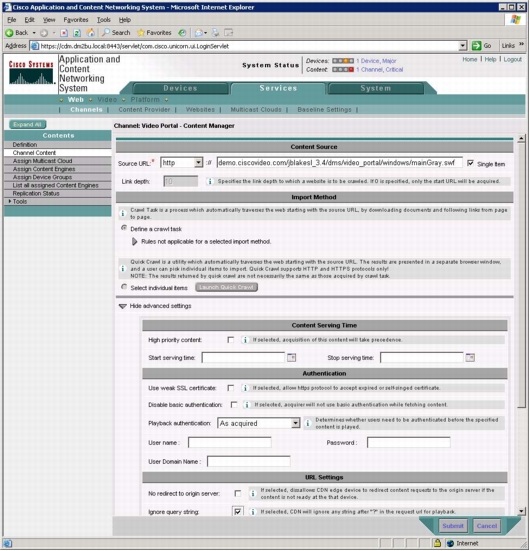The height and width of the screenshot is (551, 530).
Task: Click the Source URL address text field
Action: [x=339, y=163]
